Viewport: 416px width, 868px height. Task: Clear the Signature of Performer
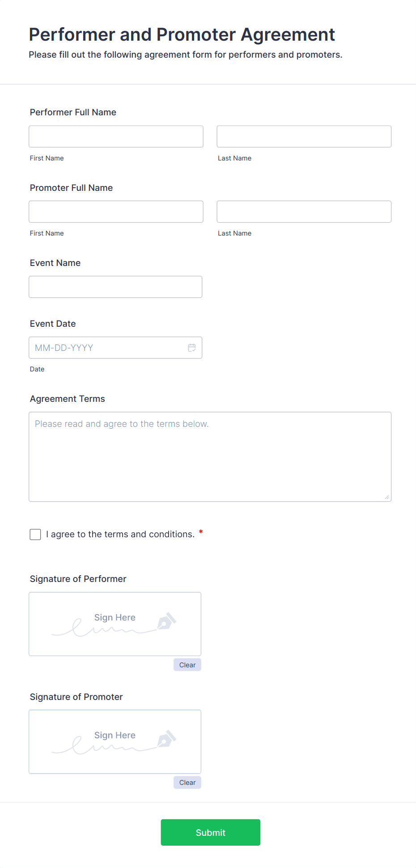187,665
